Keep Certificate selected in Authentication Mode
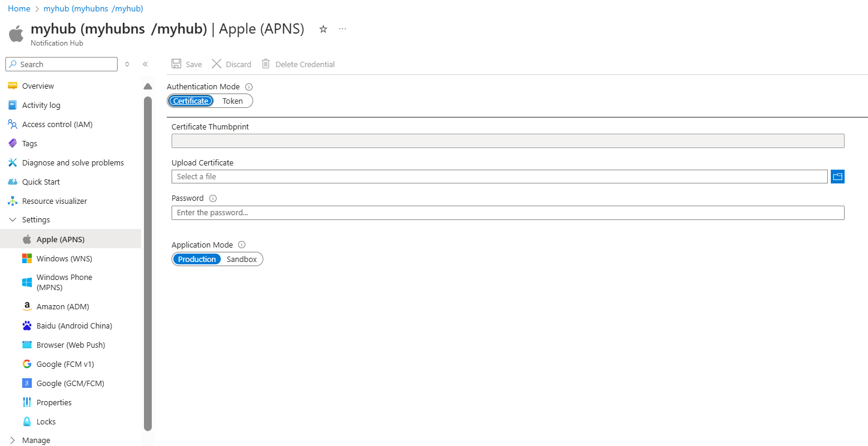868x446 pixels. 190,101
